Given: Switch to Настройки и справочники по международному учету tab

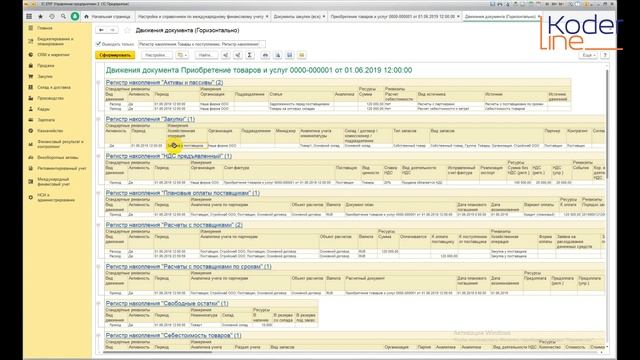Looking at the screenshot, I should point(201,16).
